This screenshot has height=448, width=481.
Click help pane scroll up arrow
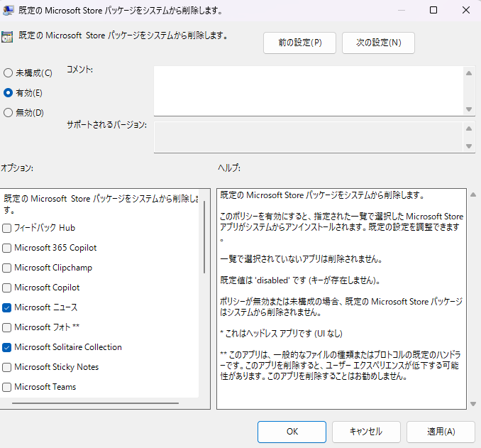coord(473,195)
